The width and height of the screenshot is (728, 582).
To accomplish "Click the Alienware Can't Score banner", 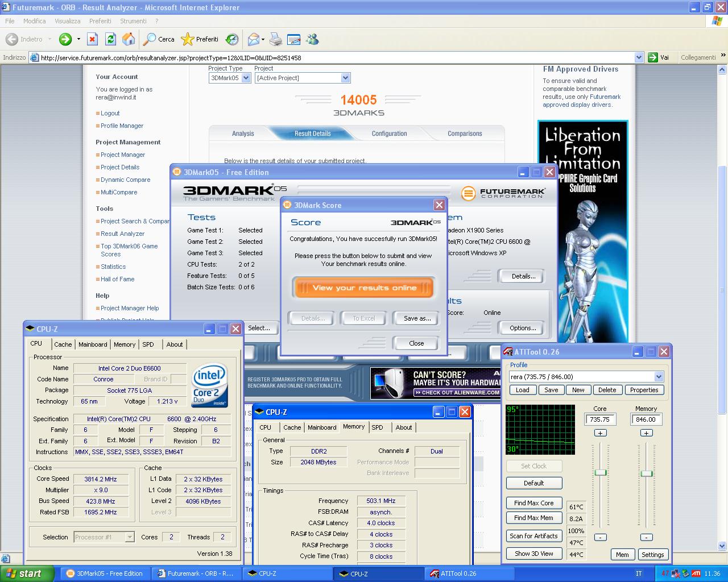I will (x=436, y=383).
